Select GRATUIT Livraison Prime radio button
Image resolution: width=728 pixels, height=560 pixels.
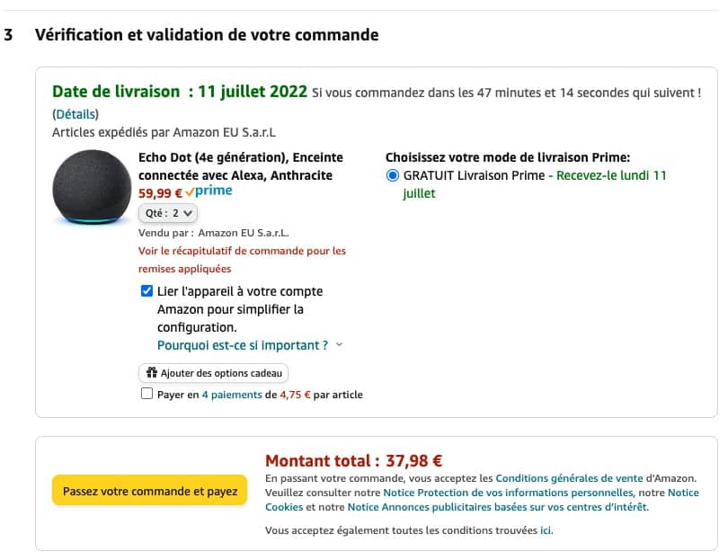[x=393, y=175]
